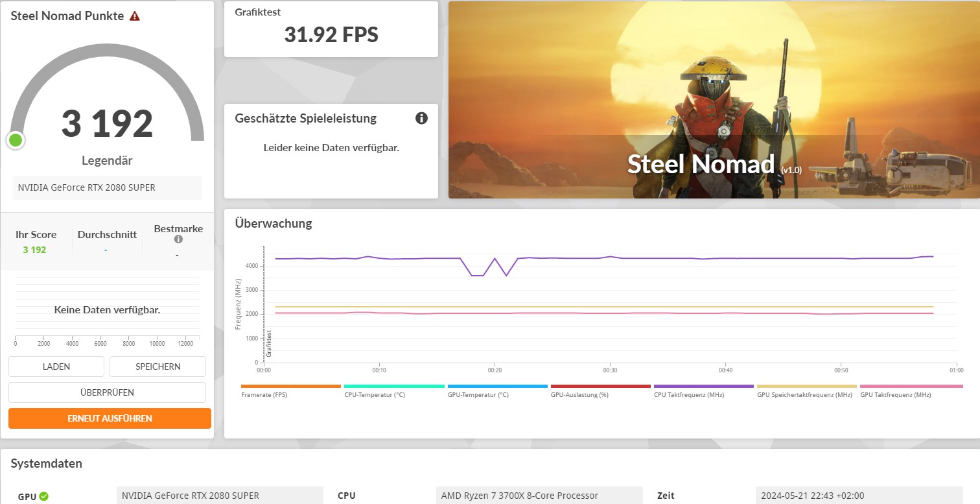Click the Steel Nomad banner image
Image resolution: width=980 pixels, height=504 pixels.
point(714,100)
